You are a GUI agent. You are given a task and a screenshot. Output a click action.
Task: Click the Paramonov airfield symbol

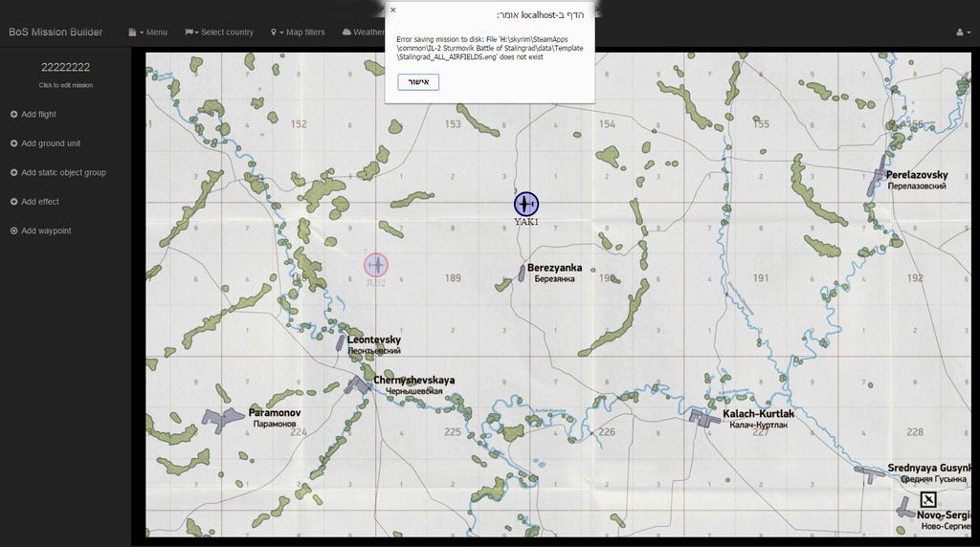click(x=224, y=419)
